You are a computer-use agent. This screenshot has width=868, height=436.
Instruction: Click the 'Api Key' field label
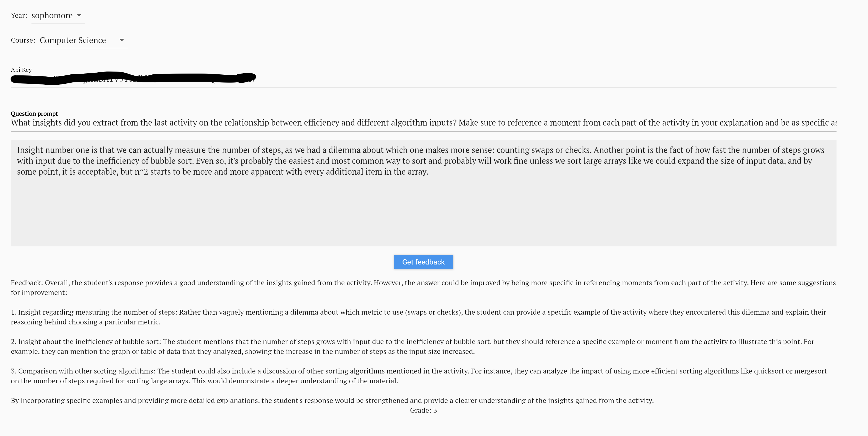click(21, 70)
